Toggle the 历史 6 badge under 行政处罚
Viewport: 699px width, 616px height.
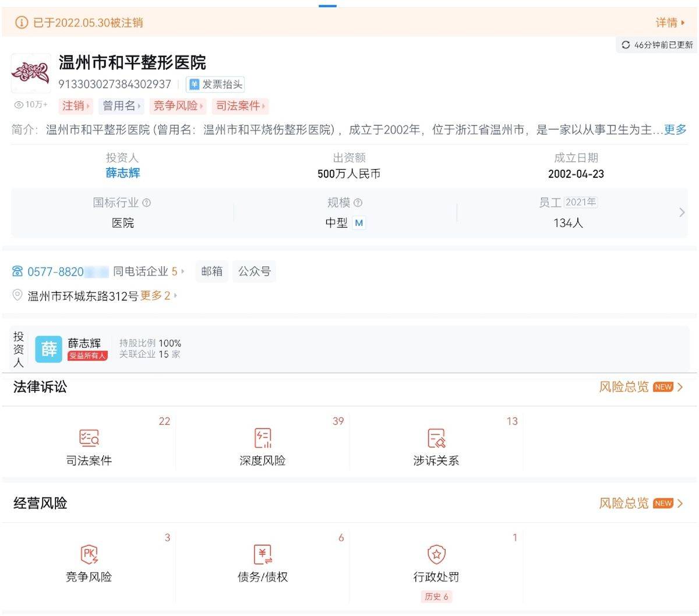click(436, 596)
